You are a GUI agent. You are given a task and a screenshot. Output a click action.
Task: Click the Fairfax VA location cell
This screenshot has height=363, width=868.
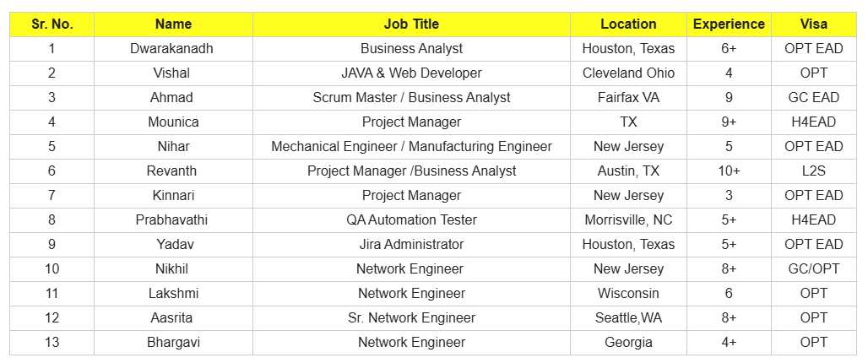point(628,98)
